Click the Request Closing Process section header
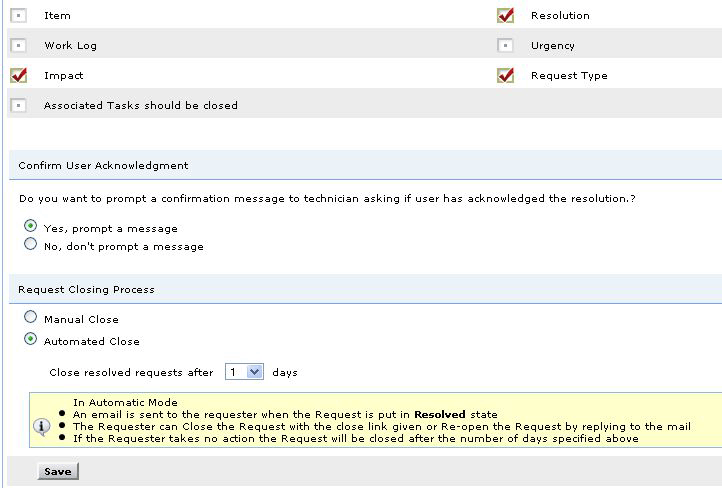722x488 pixels. point(86,289)
